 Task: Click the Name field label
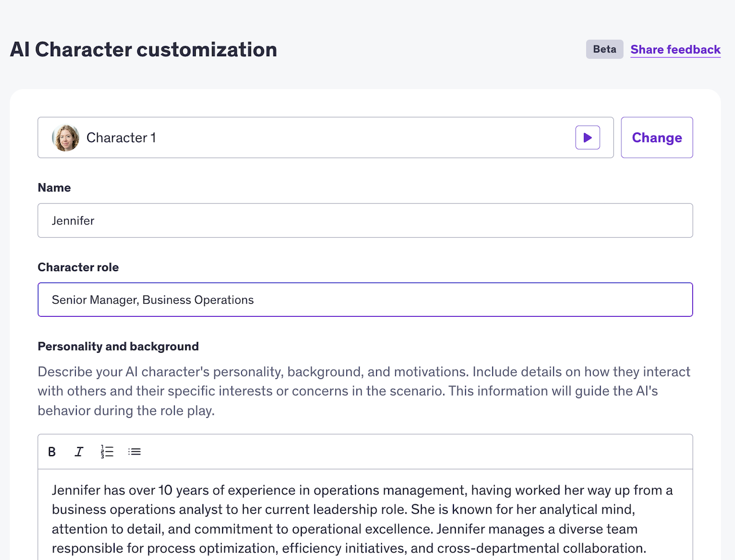54,188
